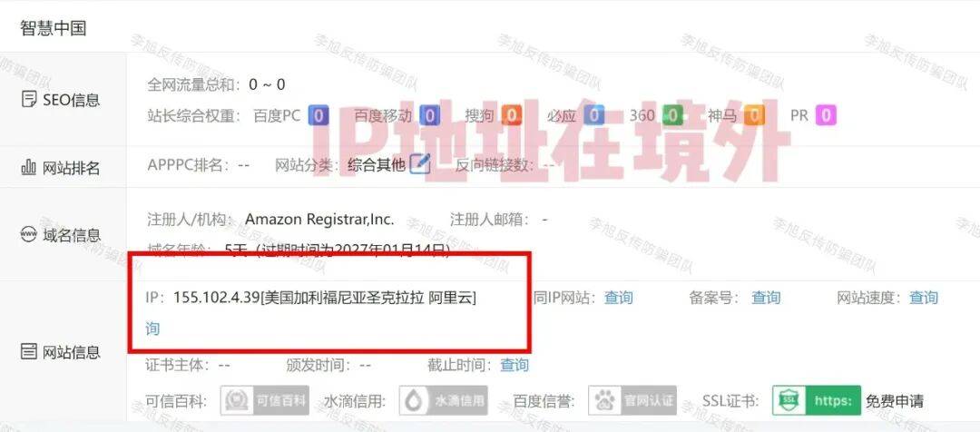
Task: Click the SEO信息 document icon
Action: point(29,100)
